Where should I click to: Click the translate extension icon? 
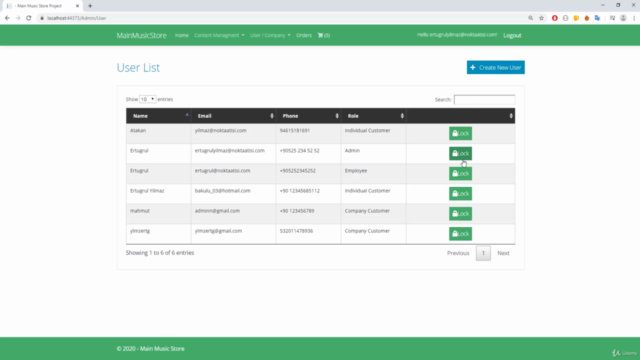(x=597, y=18)
